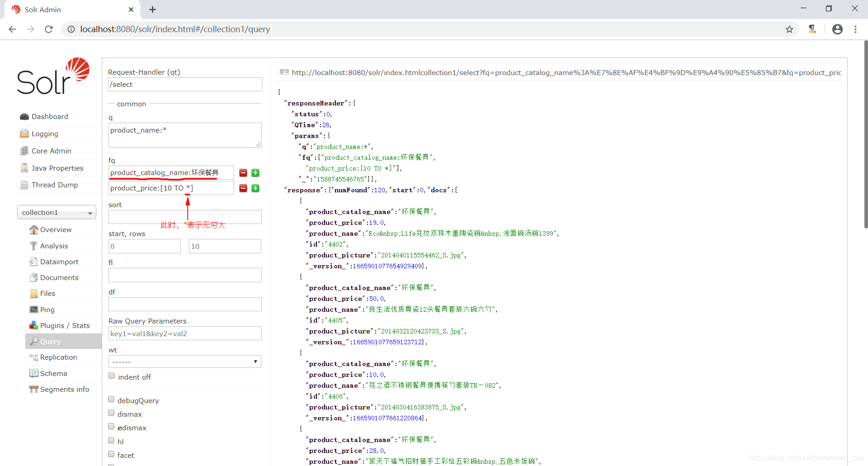Click the Raw Query Parameters field
Viewport: 868px width, 466px height.
[x=185, y=333]
